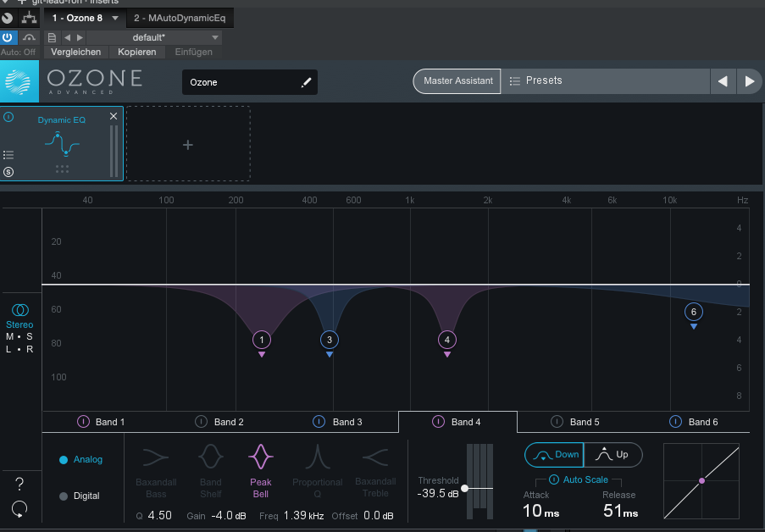Click the Gain value -4.0 dB
The image size is (765, 532).
(x=229, y=515)
